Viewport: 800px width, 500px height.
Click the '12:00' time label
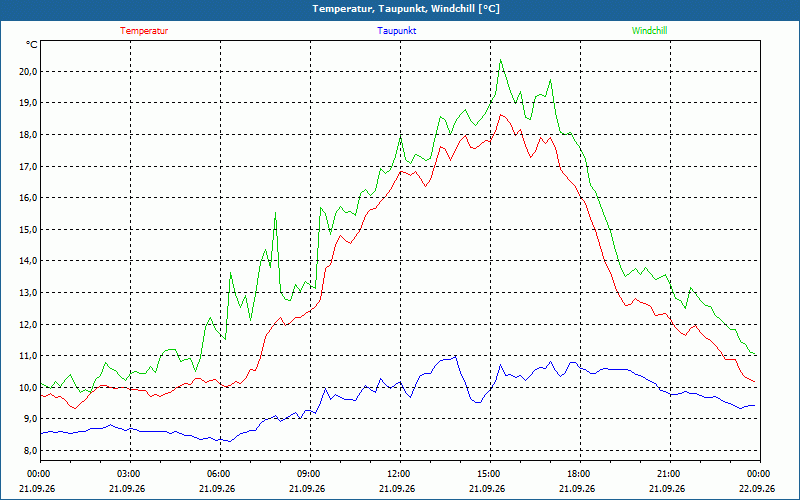[400, 474]
